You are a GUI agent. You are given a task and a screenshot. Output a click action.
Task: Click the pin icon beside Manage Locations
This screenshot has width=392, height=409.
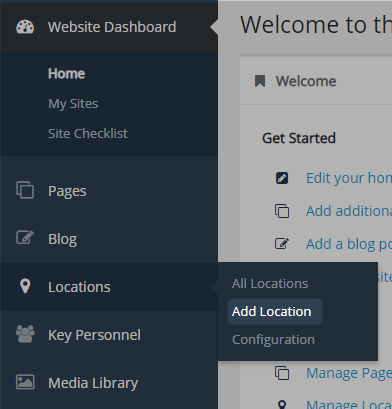282,404
